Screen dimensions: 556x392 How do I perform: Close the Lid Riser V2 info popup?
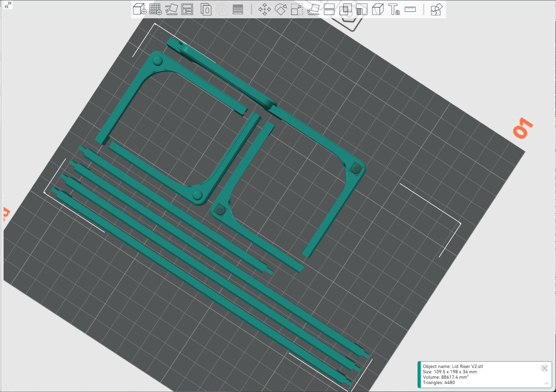pos(544,368)
